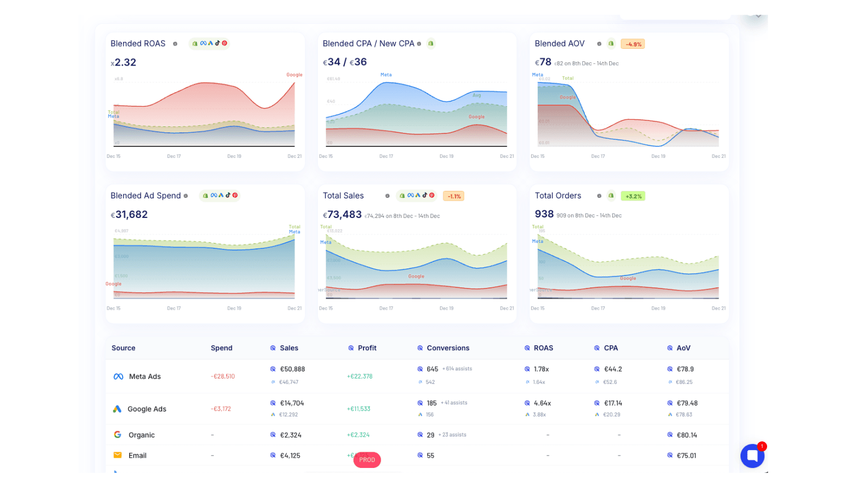The image size is (868, 488).
Task: Click the Shopify icon on Blended ROAS card
Action: point(195,43)
